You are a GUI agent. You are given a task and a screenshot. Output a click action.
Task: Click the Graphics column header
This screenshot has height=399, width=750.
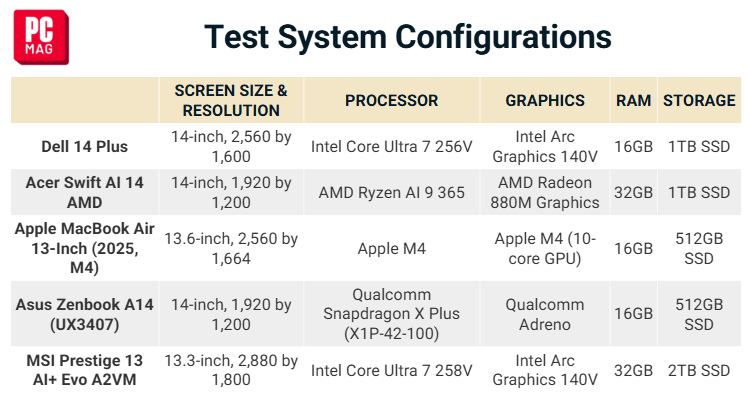coord(545,100)
